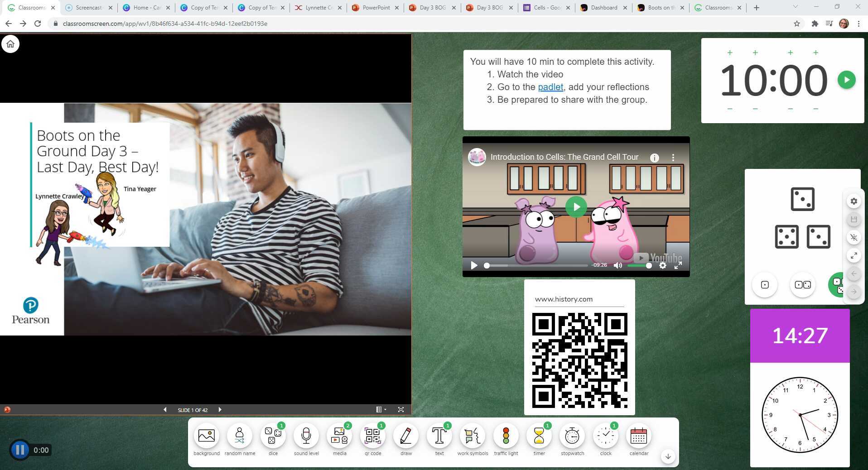
Task: Mute the YouTube video audio
Action: [618, 265]
